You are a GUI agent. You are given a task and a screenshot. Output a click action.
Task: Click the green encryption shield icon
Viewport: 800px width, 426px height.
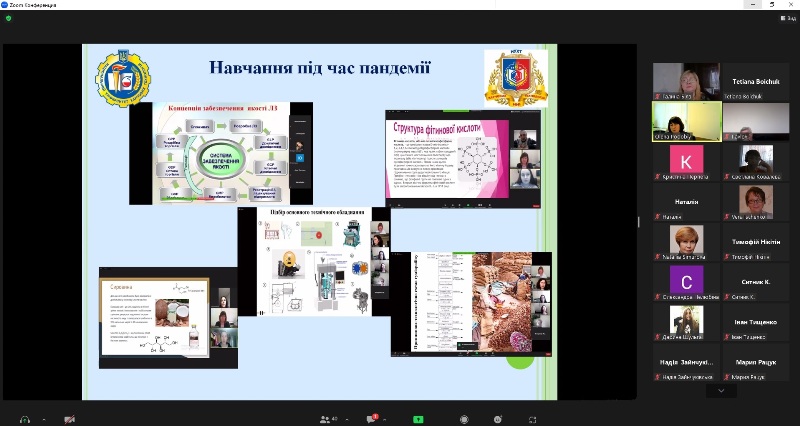coord(8,18)
